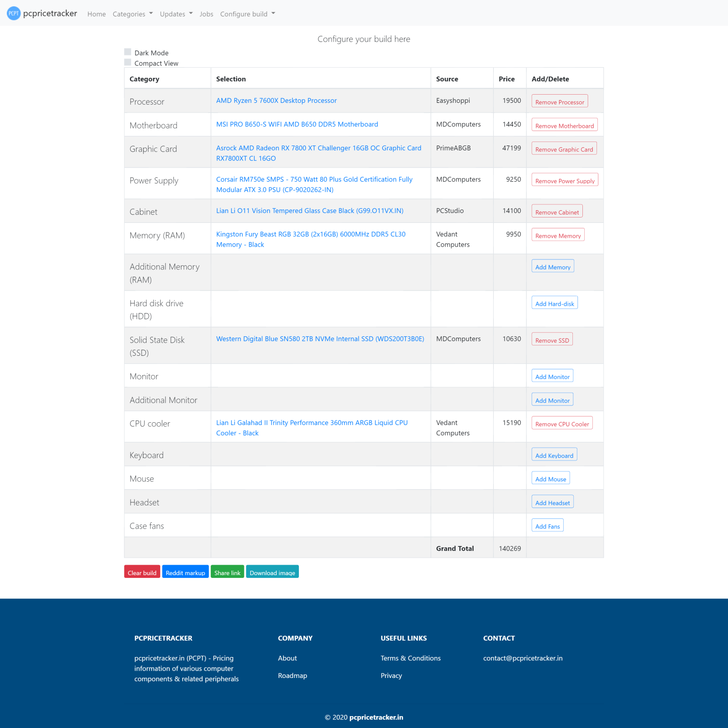Toggle the Compact View checkbox

coord(128,62)
